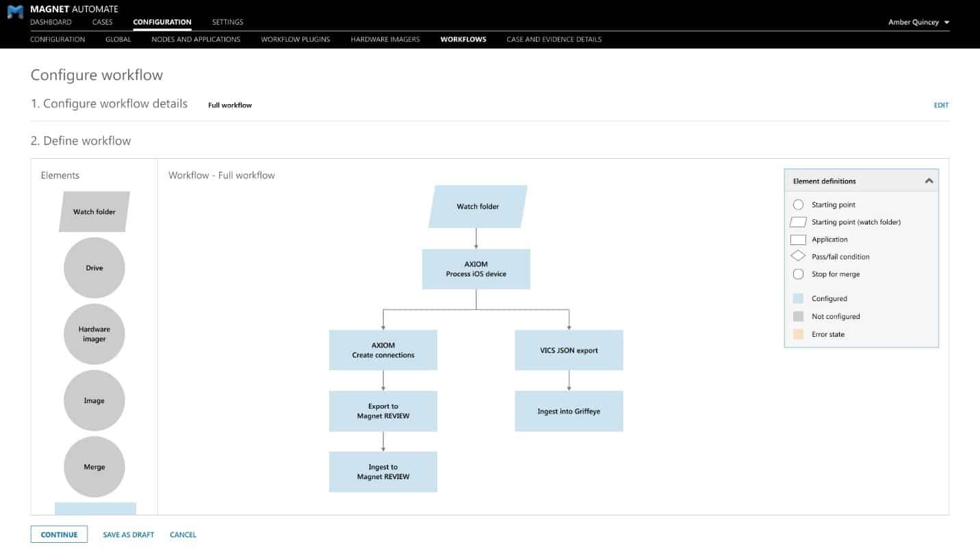The height and width of the screenshot is (551, 980).
Task: Switch to the SETTINGS menu
Action: 227,21
